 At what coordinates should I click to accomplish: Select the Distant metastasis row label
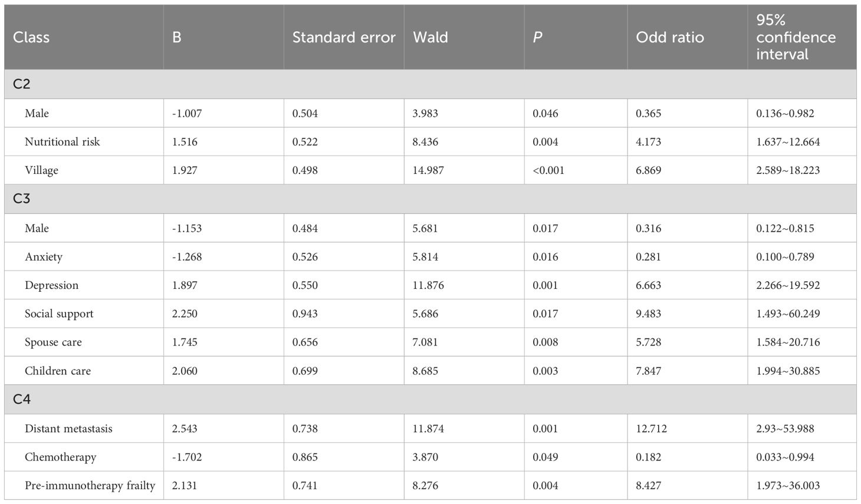[x=68, y=429]
